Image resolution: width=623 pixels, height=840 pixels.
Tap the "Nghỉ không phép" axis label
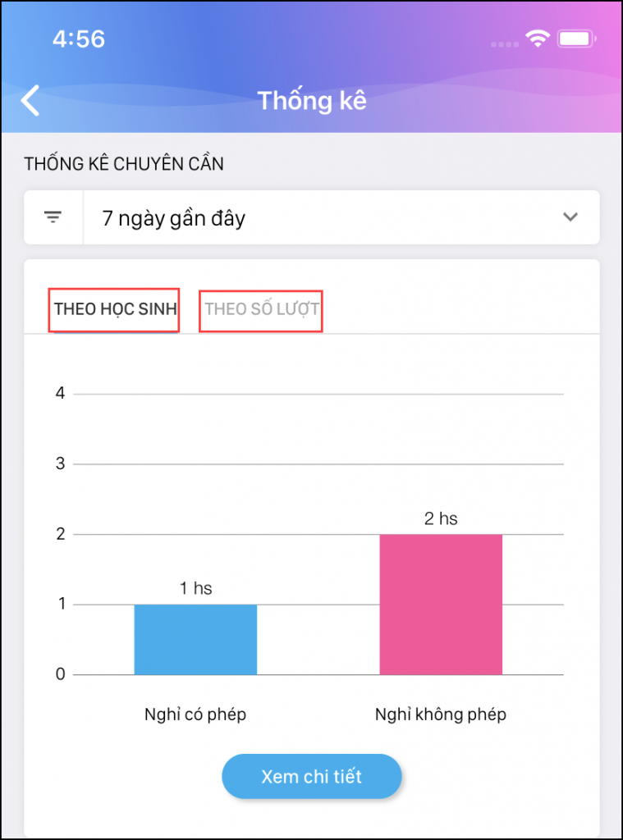[441, 714]
